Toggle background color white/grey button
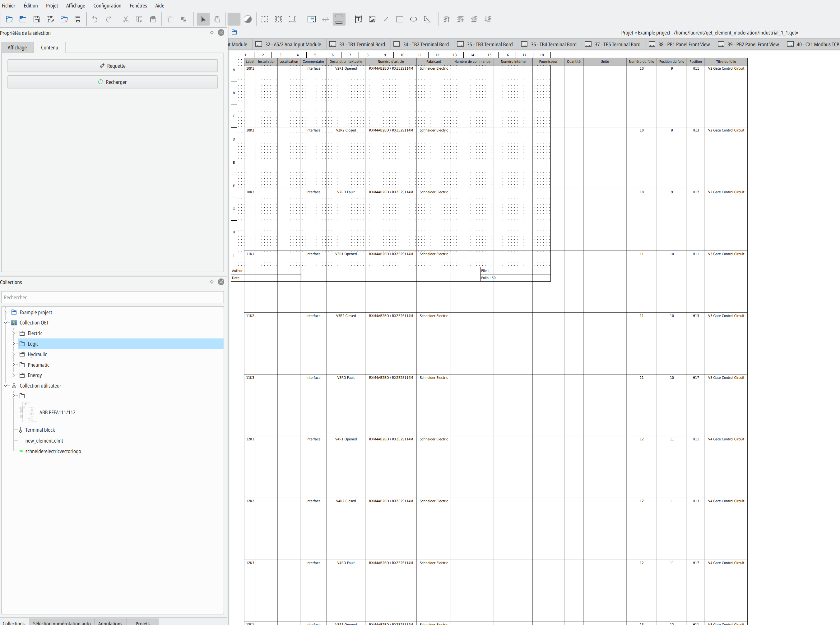The image size is (840, 625). pos(248,19)
